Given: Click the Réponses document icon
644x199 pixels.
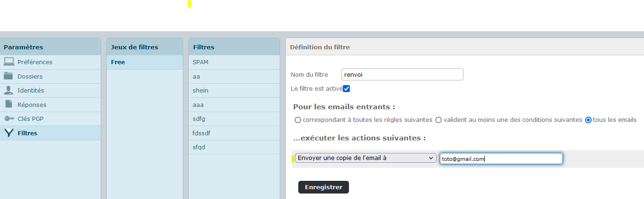Looking at the screenshot, I should coord(9,105).
